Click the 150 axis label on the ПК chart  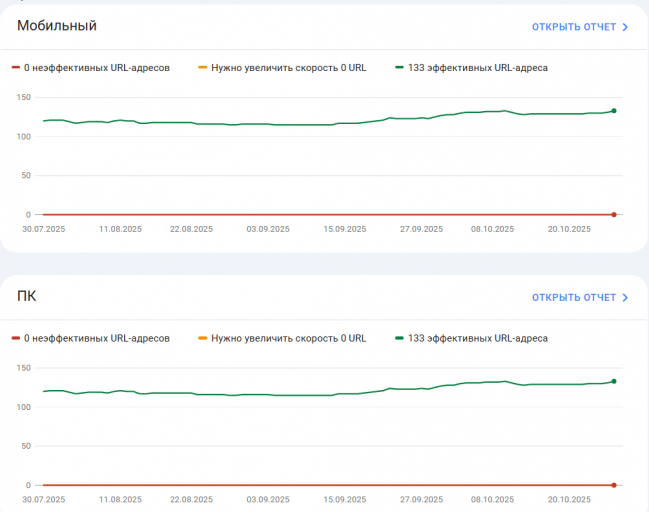pyautogui.click(x=24, y=368)
